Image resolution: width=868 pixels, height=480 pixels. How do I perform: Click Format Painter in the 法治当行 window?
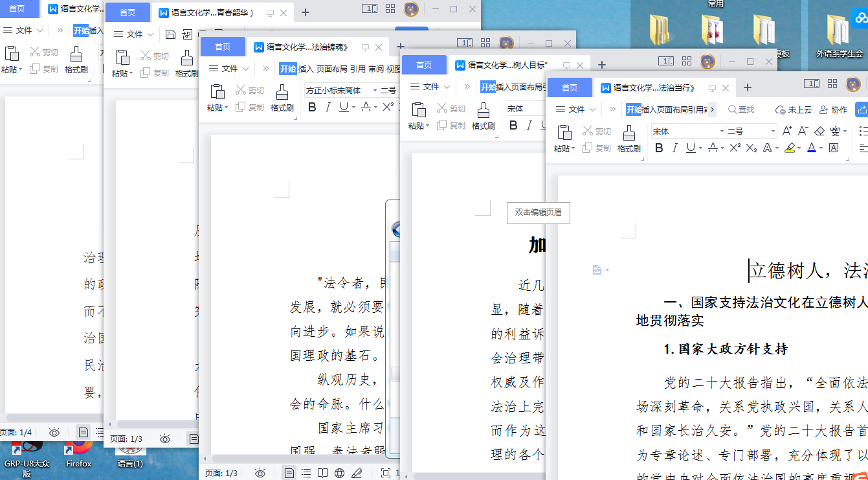(629, 139)
